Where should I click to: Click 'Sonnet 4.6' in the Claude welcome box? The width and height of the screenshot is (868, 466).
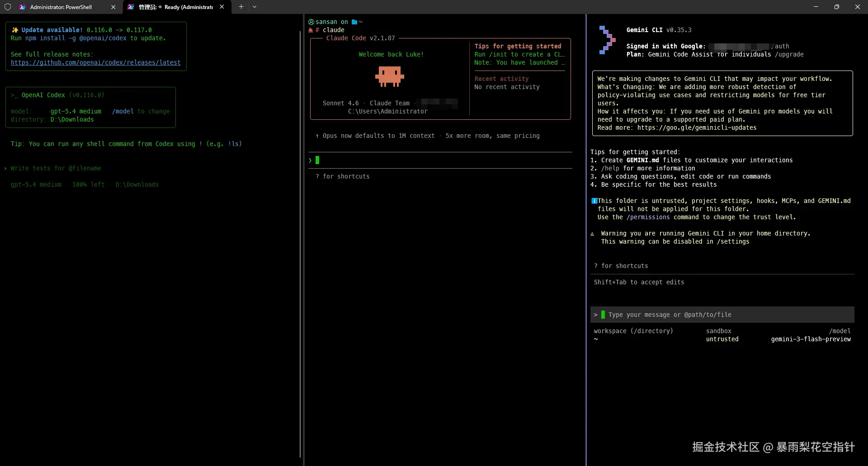click(x=341, y=103)
